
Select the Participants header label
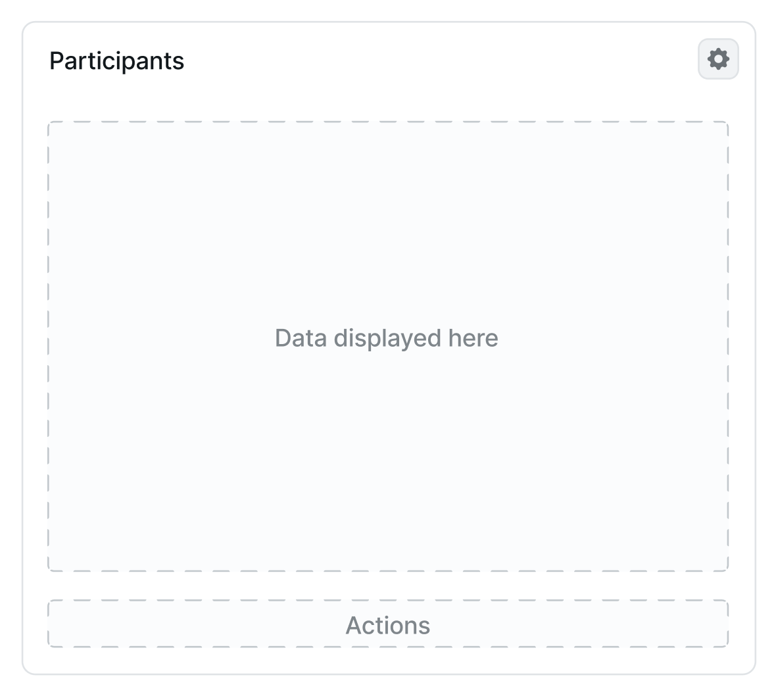[117, 61]
